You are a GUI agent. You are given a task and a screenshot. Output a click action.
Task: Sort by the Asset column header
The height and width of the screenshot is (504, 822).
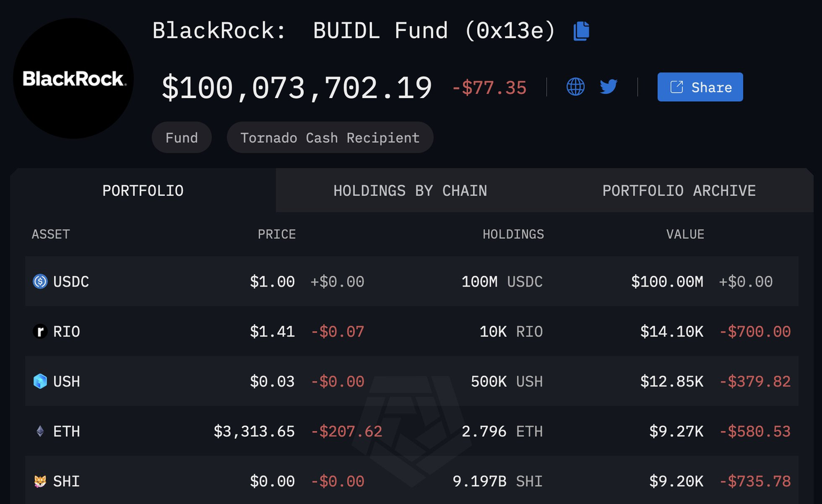click(51, 235)
